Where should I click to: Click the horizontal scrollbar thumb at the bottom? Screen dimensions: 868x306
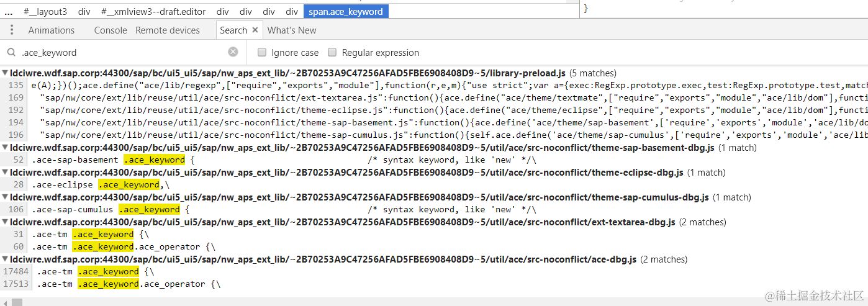coord(17,302)
